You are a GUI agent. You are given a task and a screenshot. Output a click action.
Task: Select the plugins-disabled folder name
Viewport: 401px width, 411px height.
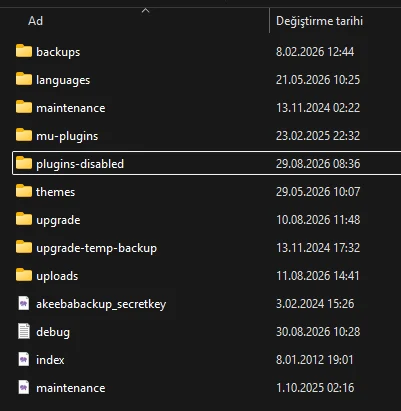[x=80, y=164]
